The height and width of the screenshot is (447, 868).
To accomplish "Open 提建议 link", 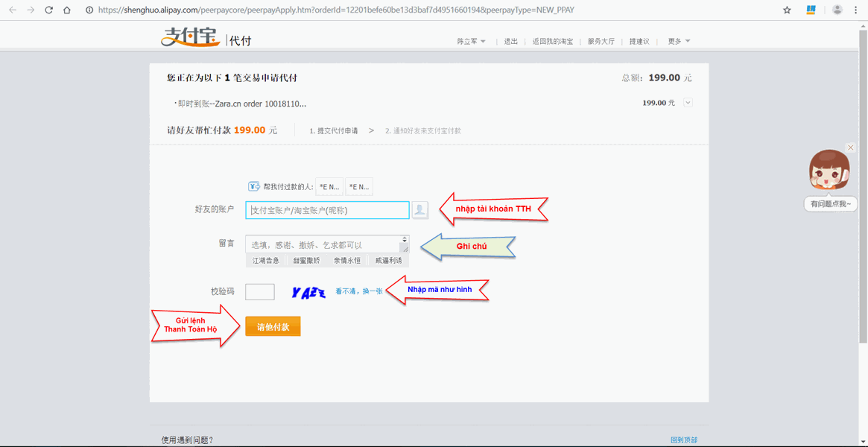I will point(639,42).
